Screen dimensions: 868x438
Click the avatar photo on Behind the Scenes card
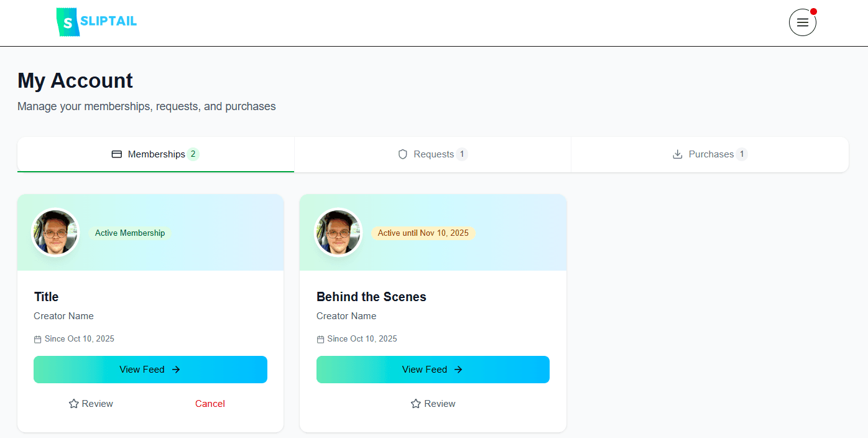(338, 232)
